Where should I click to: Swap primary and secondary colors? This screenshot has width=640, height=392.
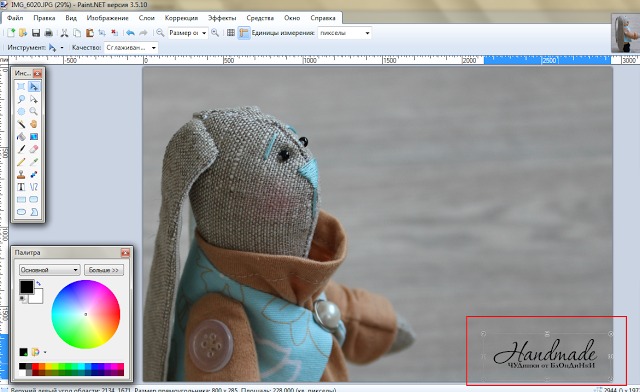pyautogui.click(x=39, y=283)
